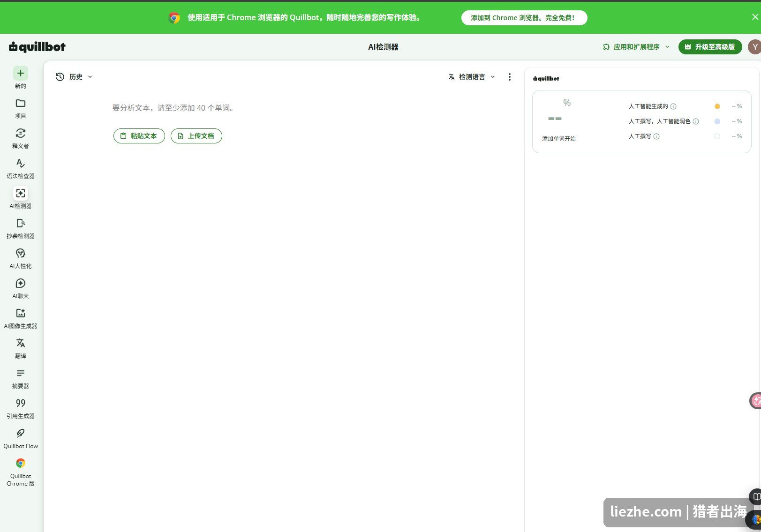The height and width of the screenshot is (532, 761).
Task: Click the book icon floating button
Action: (x=755, y=496)
